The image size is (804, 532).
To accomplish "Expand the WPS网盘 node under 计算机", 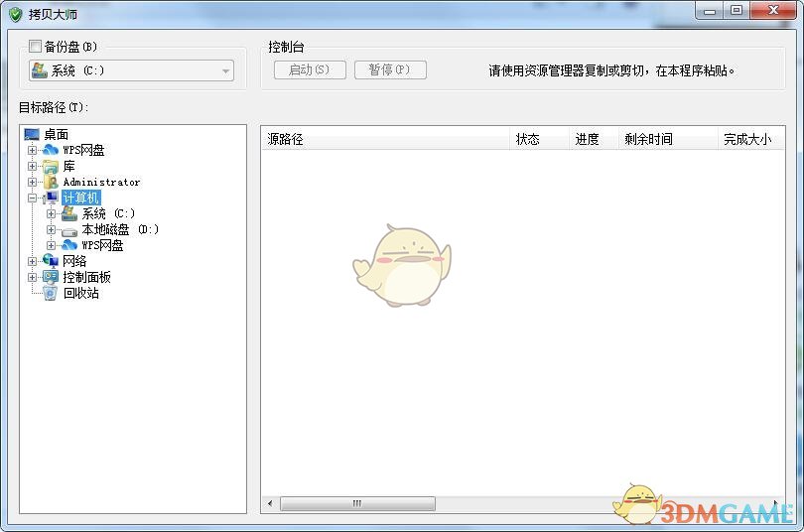I will coord(51,245).
